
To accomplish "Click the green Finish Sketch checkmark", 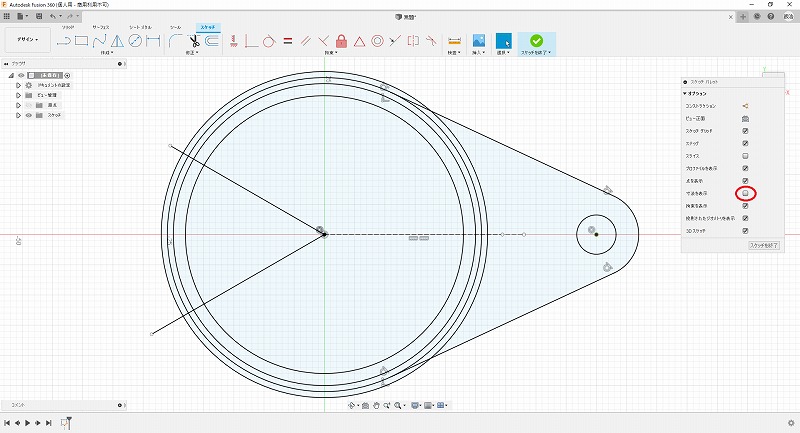I will coord(536,41).
